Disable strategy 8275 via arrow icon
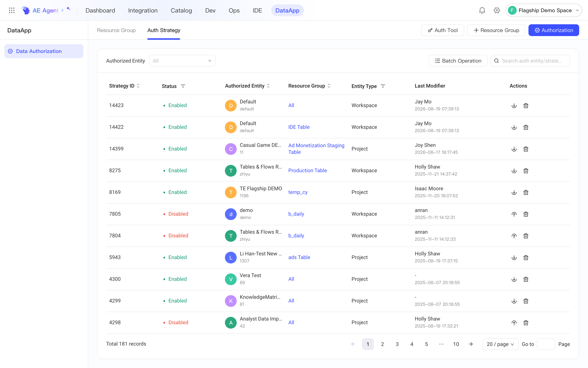588x368 pixels. pos(514,171)
